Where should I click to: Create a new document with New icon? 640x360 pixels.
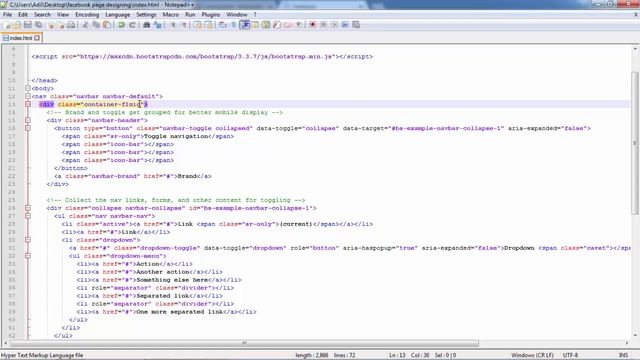pos(7,25)
